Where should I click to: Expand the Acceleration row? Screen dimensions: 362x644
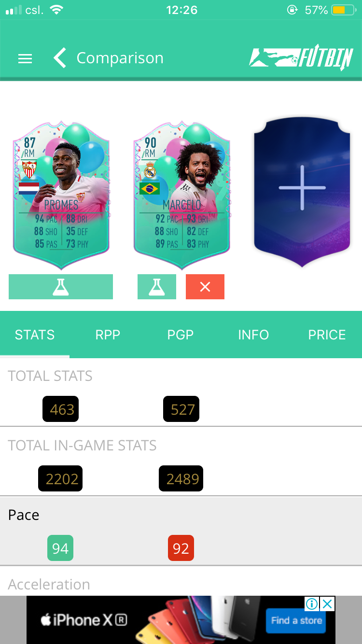[x=181, y=582]
